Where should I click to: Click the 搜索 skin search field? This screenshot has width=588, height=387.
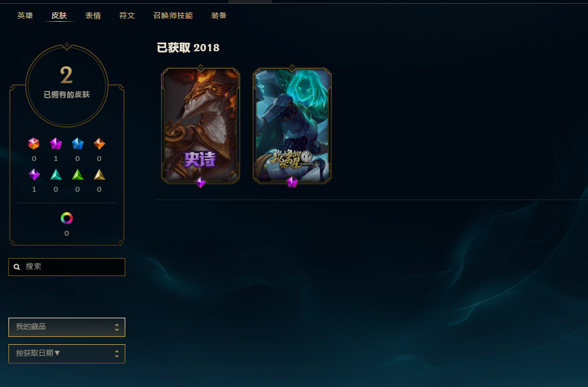[x=67, y=267]
